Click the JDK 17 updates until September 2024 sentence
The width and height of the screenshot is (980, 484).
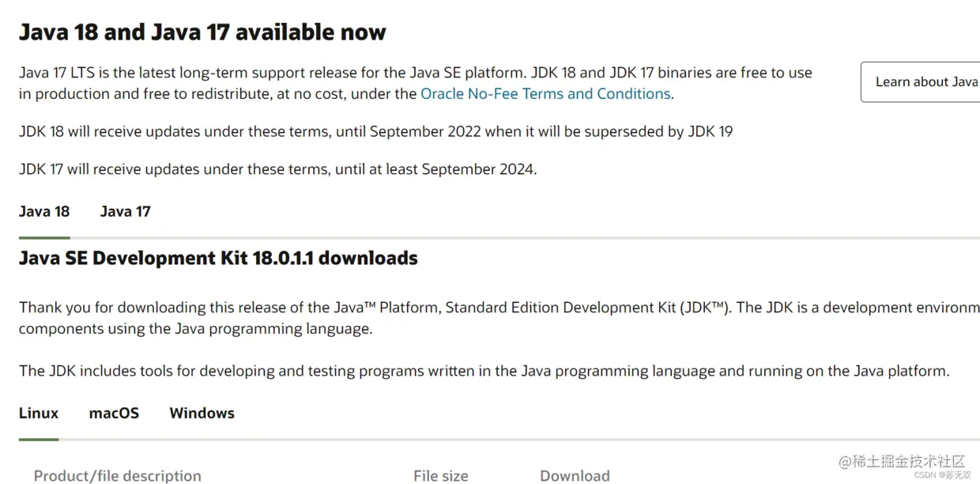point(278,168)
